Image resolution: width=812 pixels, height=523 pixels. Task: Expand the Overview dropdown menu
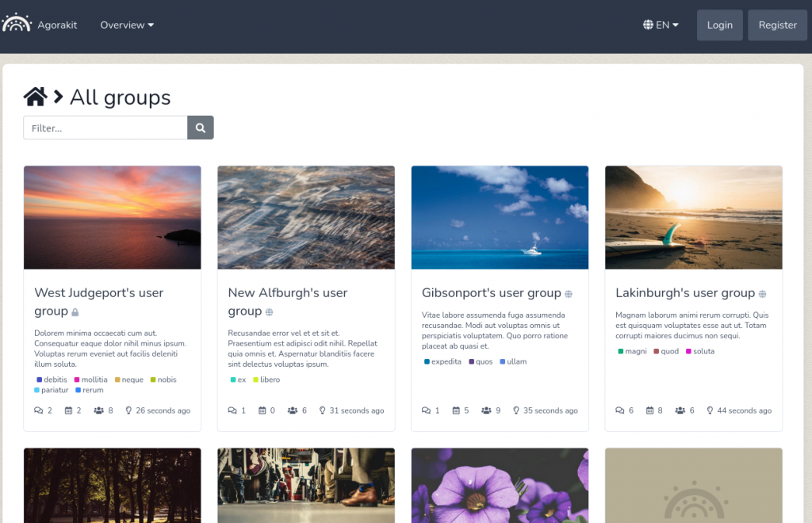coord(127,25)
